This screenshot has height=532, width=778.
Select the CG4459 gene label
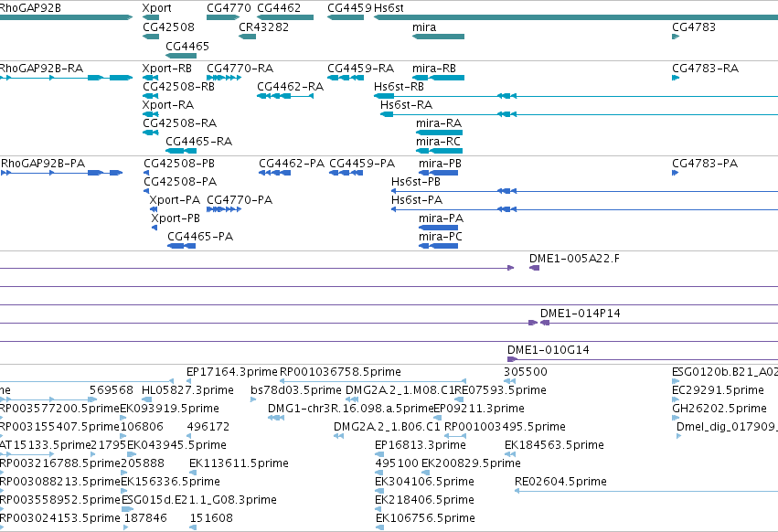(x=349, y=7)
